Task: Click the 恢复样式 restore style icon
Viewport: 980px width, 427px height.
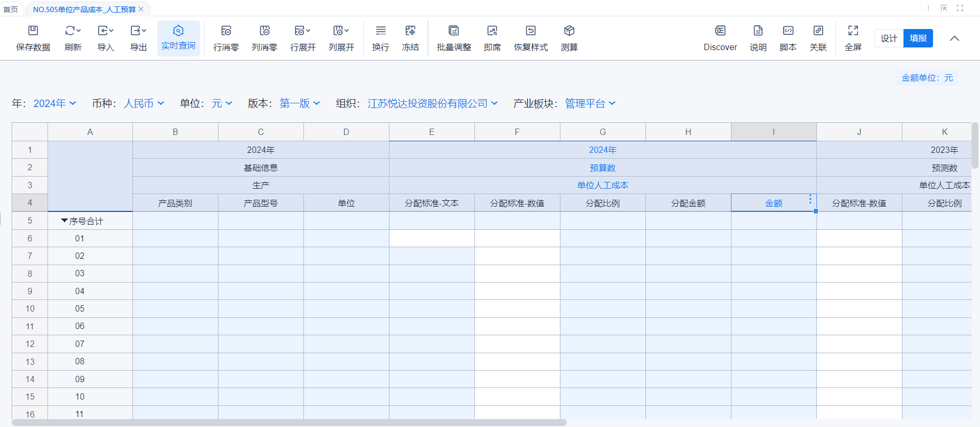Action: pos(530,31)
